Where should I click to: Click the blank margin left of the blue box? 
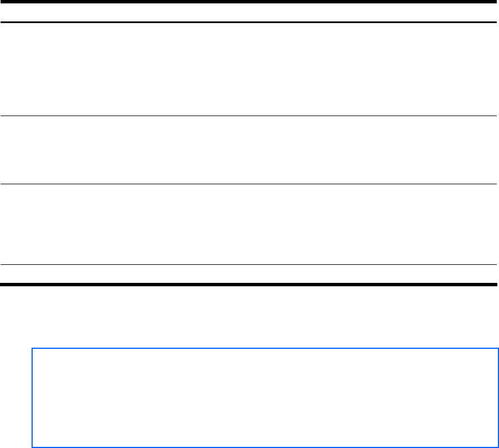pos(16,397)
